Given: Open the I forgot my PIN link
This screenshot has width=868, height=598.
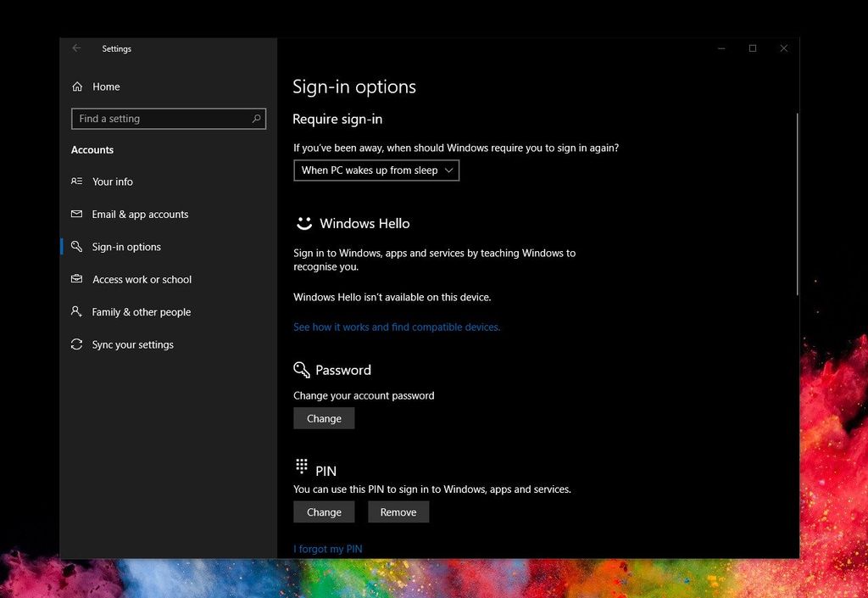Looking at the screenshot, I should tap(328, 549).
